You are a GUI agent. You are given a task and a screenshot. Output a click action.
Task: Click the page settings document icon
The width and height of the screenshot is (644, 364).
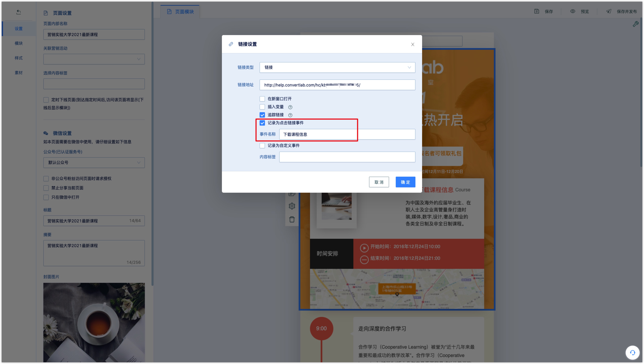click(x=46, y=13)
